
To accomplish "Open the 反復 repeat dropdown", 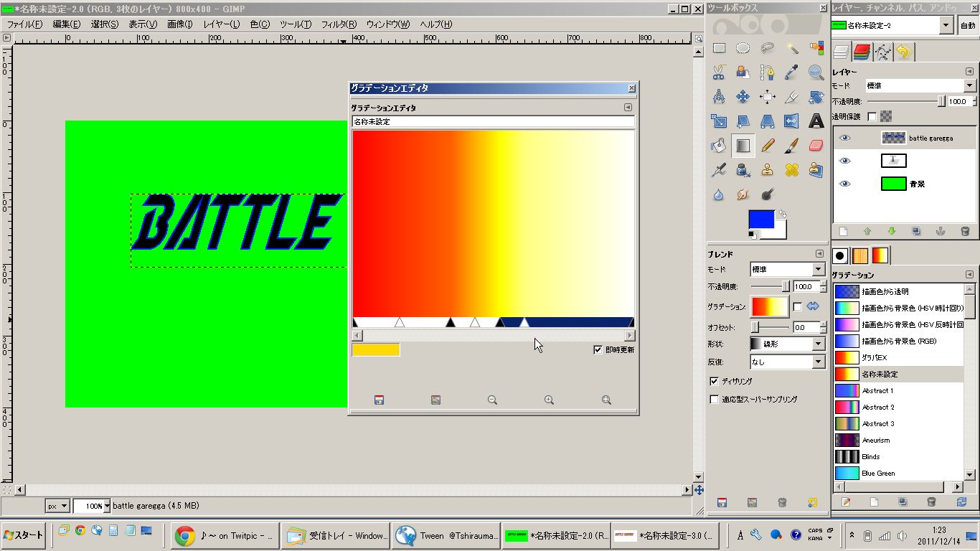I will click(787, 362).
